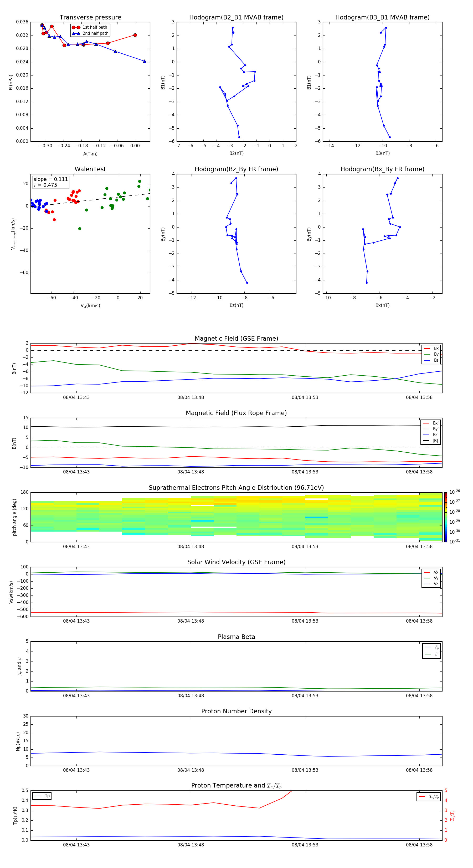The height and width of the screenshot is (868, 473).
Task: Click the "βp and β" y-axis label
Action: [x=19, y=667]
